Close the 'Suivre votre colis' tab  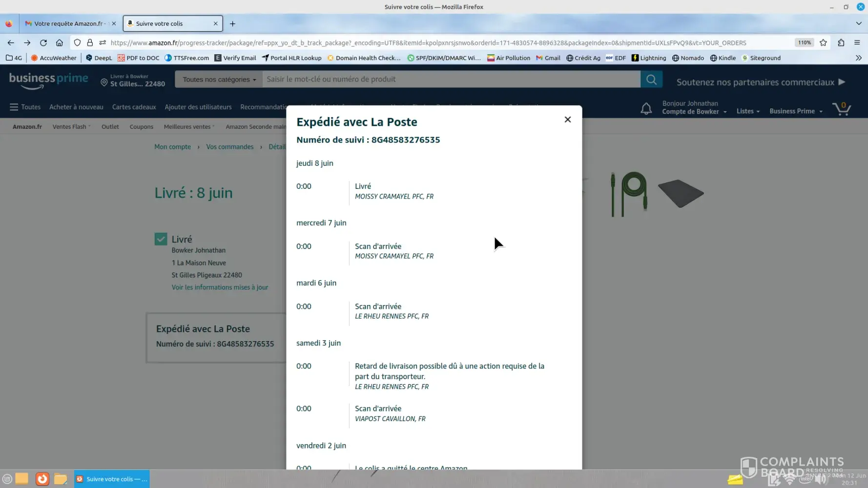pyautogui.click(x=215, y=23)
